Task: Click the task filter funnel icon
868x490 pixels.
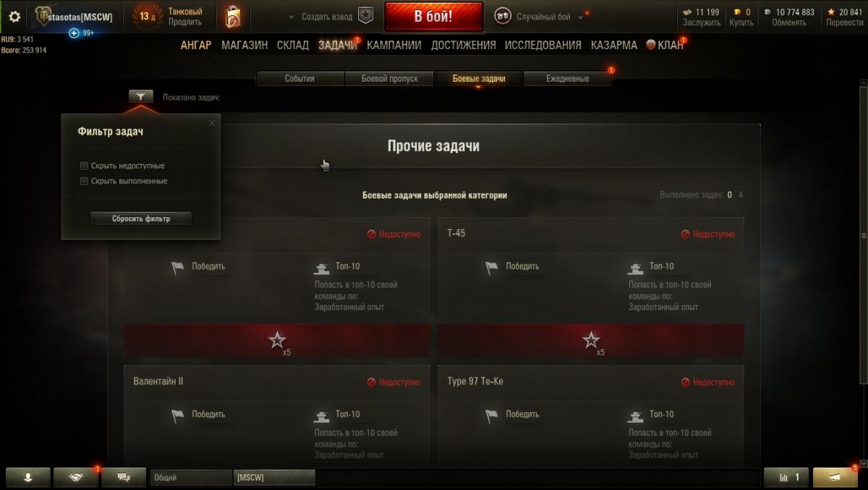Action: pos(141,96)
